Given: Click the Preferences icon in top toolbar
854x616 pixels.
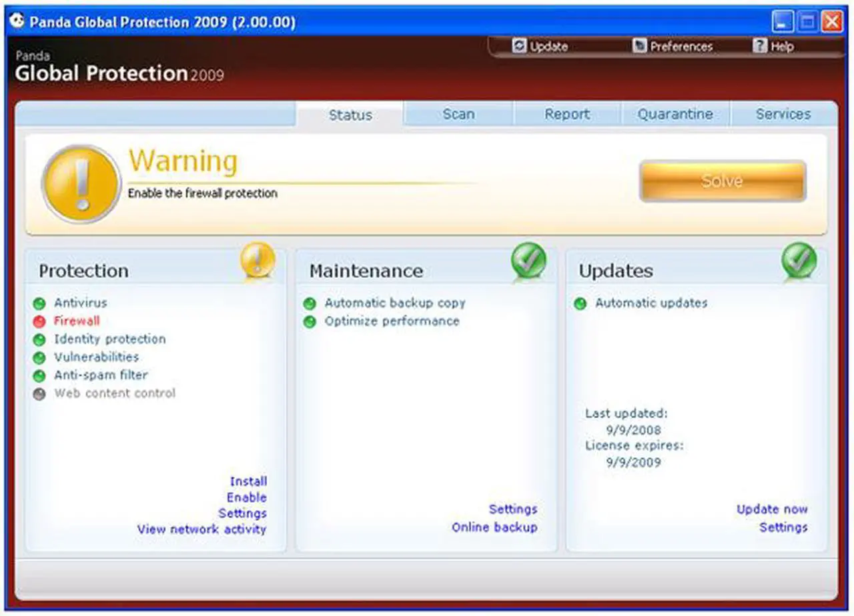Looking at the screenshot, I should (640, 46).
